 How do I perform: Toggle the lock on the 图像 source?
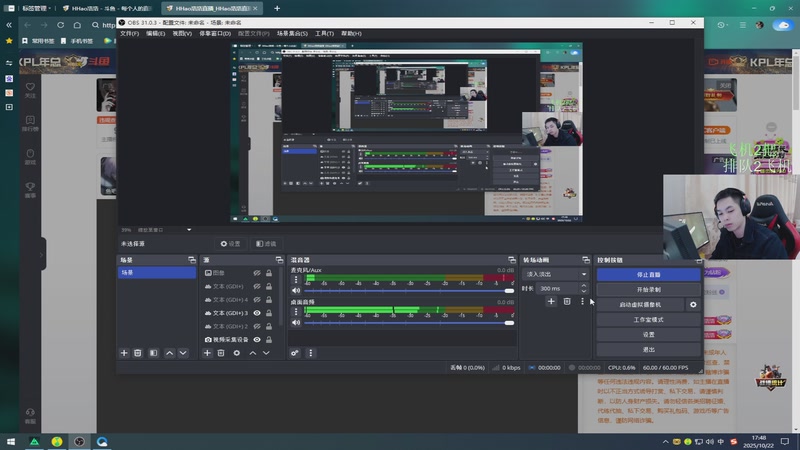[x=269, y=273]
